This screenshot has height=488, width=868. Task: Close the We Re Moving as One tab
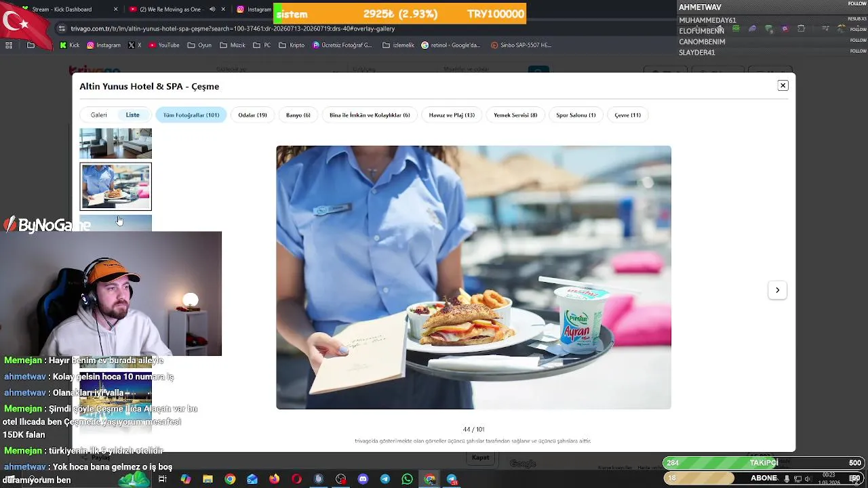[223, 9]
